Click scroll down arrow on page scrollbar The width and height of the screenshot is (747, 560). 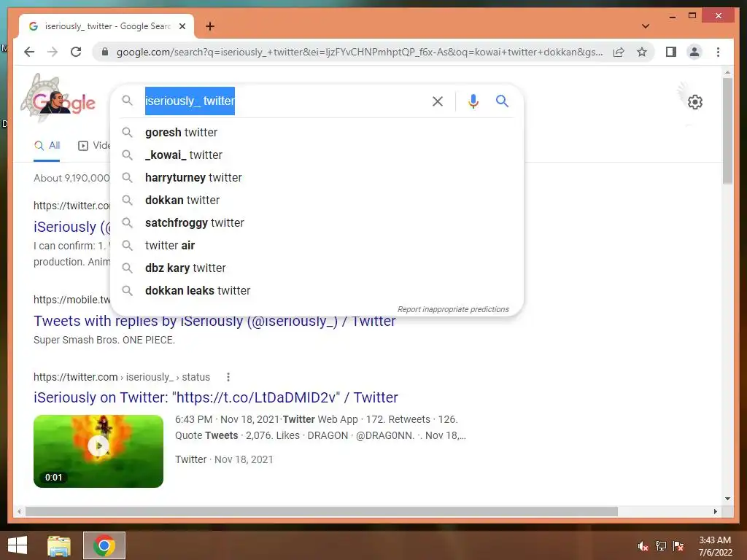727,499
